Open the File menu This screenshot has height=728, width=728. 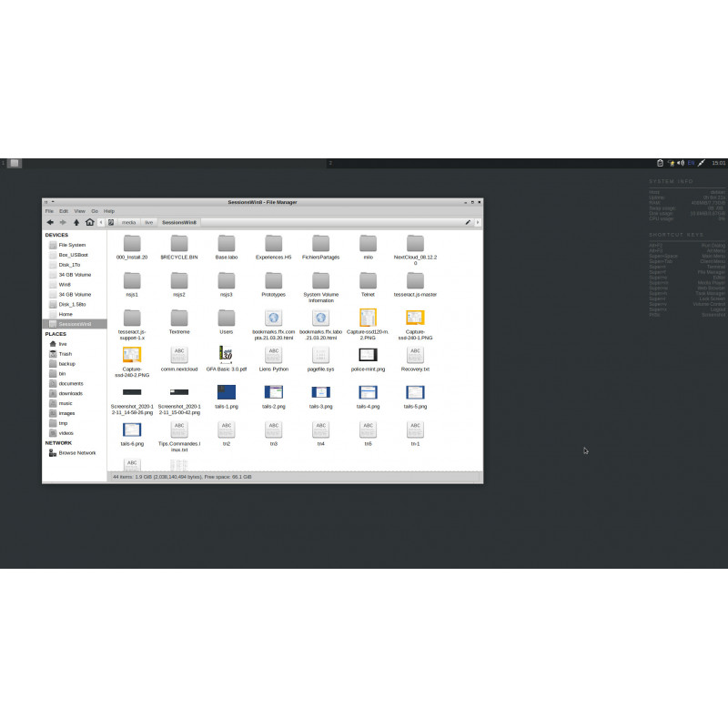coord(49,210)
